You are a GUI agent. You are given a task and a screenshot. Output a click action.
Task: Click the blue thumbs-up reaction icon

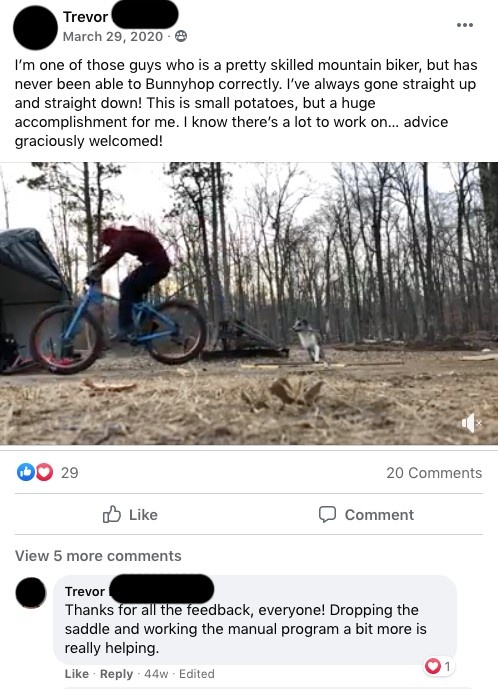tap(25, 472)
